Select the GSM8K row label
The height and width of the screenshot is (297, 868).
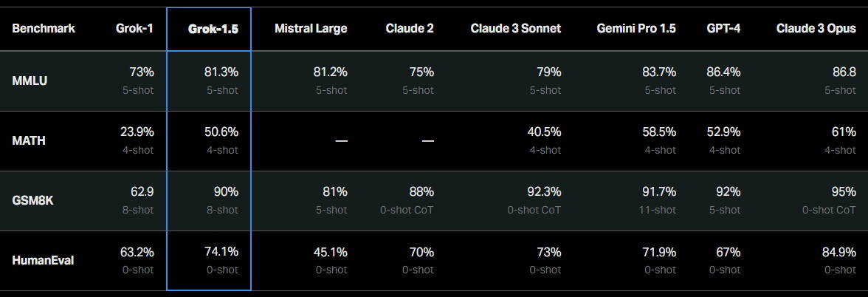coord(32,201)
